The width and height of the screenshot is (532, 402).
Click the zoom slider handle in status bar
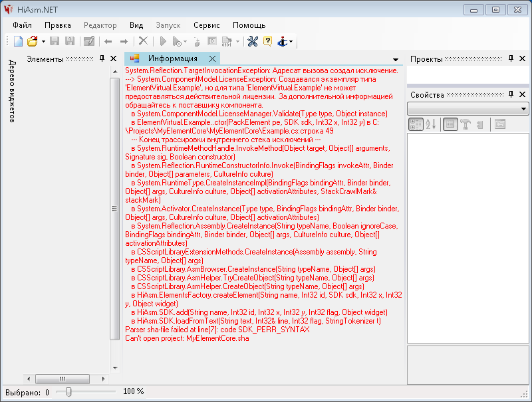pyautogui.click(x=68, y=392)
